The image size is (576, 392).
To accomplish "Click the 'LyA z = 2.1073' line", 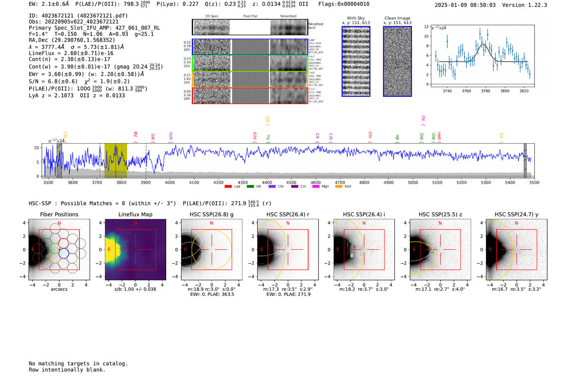I will point(51,95).
